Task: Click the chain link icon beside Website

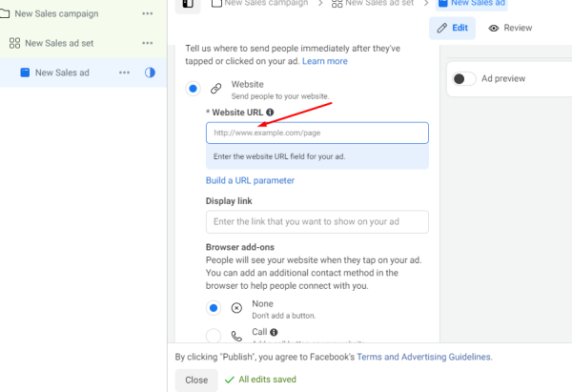Action: point(215,89)
